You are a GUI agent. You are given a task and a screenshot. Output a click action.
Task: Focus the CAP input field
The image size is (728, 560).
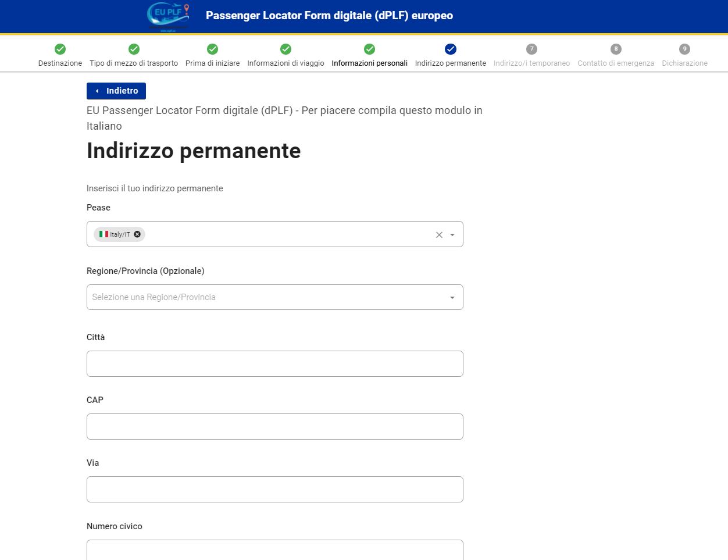(275, 426)
